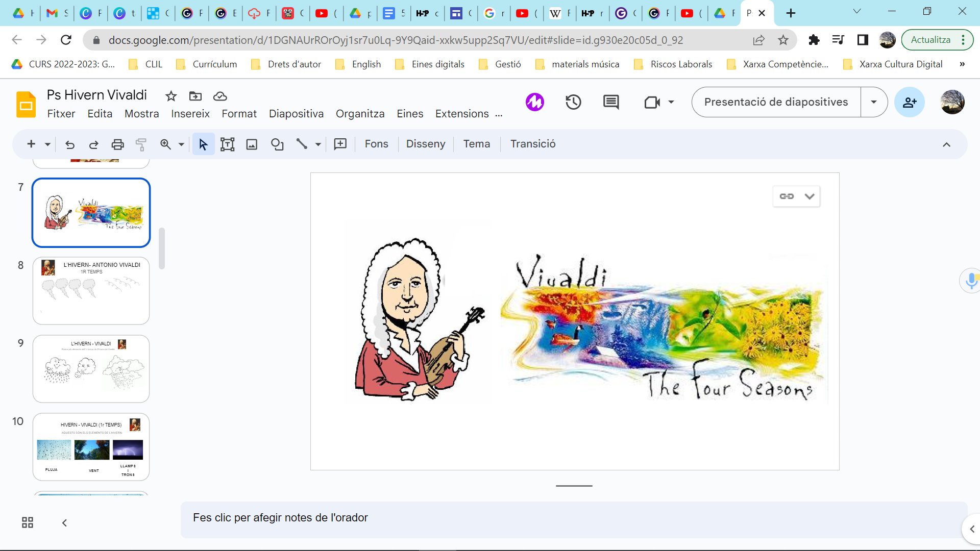The height and width of the screenshot is (551, 980).
Task: Toggle the grid view button
Action: 28,522
